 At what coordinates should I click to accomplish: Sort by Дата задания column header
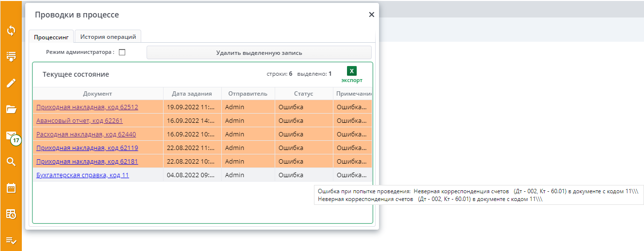192,94
